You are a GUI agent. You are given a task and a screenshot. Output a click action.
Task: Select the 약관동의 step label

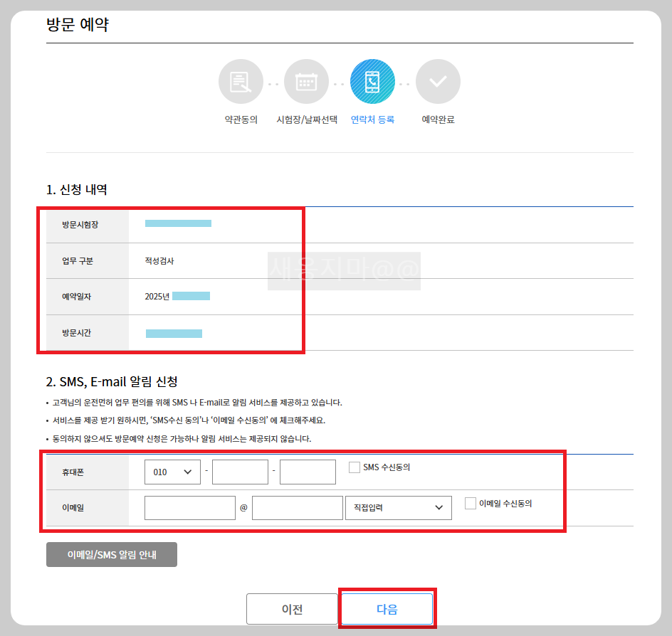click(x=241, y=118)
